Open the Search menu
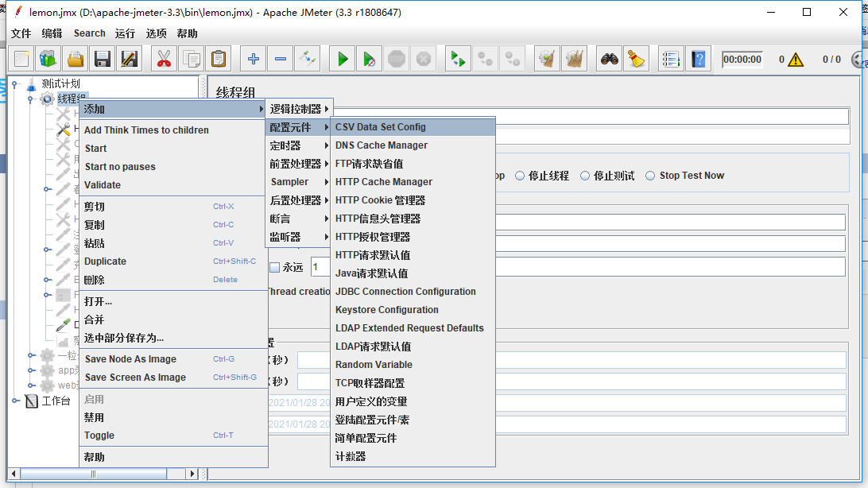This screenshot has width=868, height=488. click(90, 33)
